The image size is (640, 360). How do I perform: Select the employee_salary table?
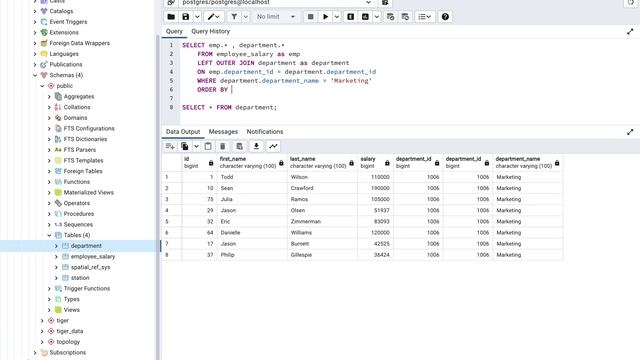tap(93, 256)
